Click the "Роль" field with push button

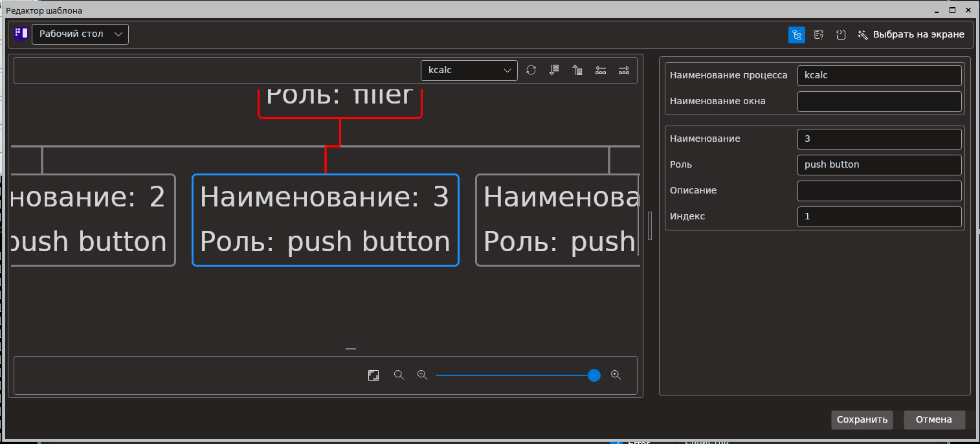(880, 165)
